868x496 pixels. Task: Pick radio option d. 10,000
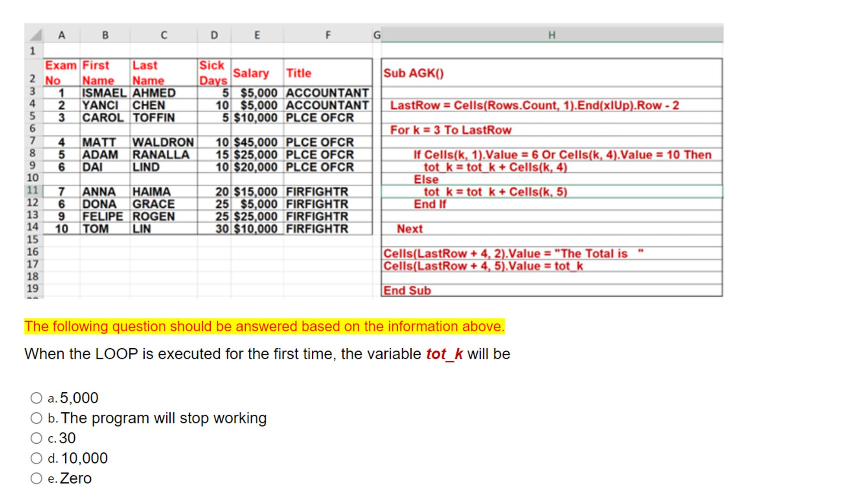(37, 458)
